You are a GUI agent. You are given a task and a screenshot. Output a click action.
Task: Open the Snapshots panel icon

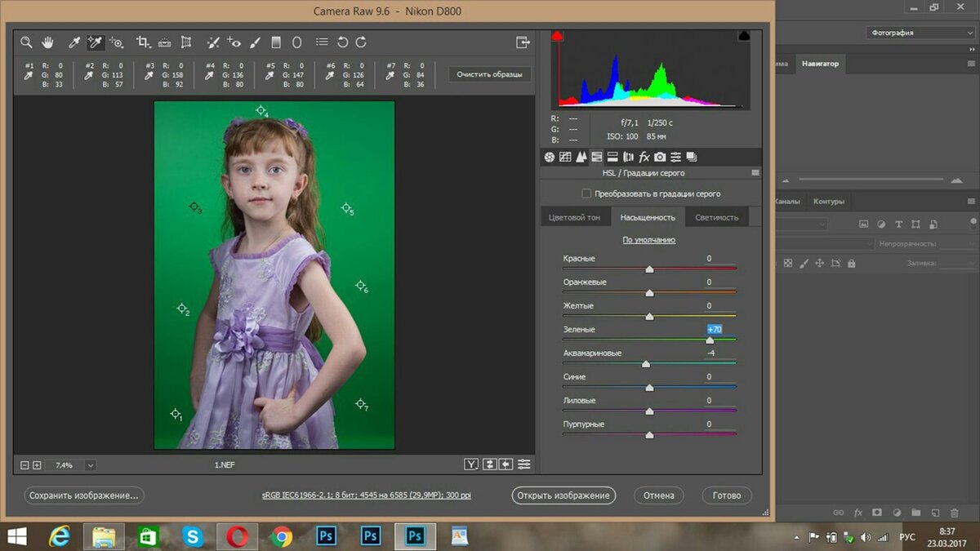point(691,157)
